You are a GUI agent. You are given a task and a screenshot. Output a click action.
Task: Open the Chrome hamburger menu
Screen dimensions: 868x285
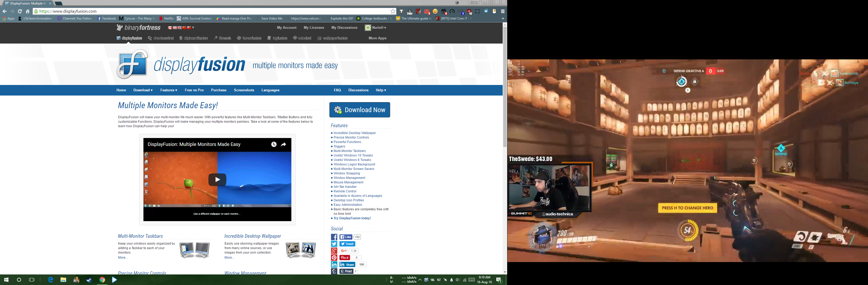pos(502,11)
